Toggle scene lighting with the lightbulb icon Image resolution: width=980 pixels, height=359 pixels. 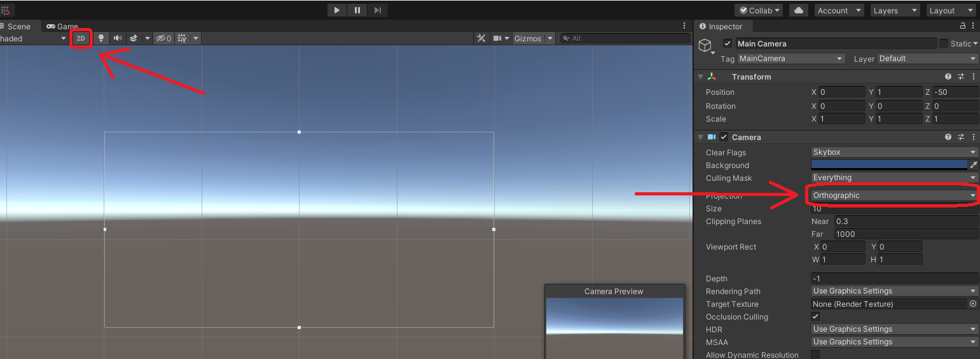(x=100, y=38)
